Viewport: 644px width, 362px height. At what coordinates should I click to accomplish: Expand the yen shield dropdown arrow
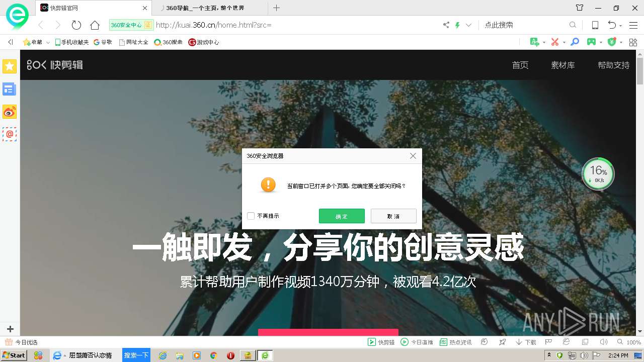[x=621, y=42]
